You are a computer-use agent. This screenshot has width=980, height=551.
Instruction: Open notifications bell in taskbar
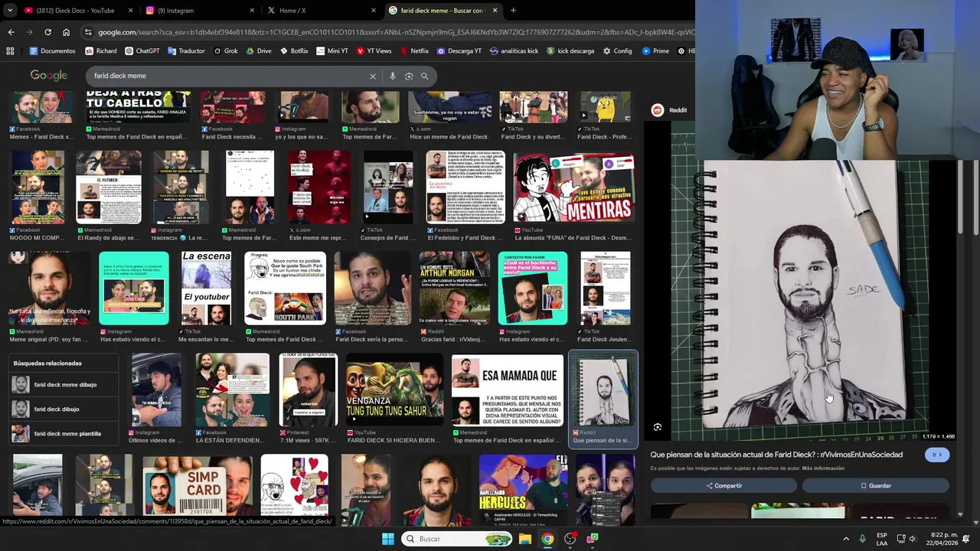(x=965, y=539)
